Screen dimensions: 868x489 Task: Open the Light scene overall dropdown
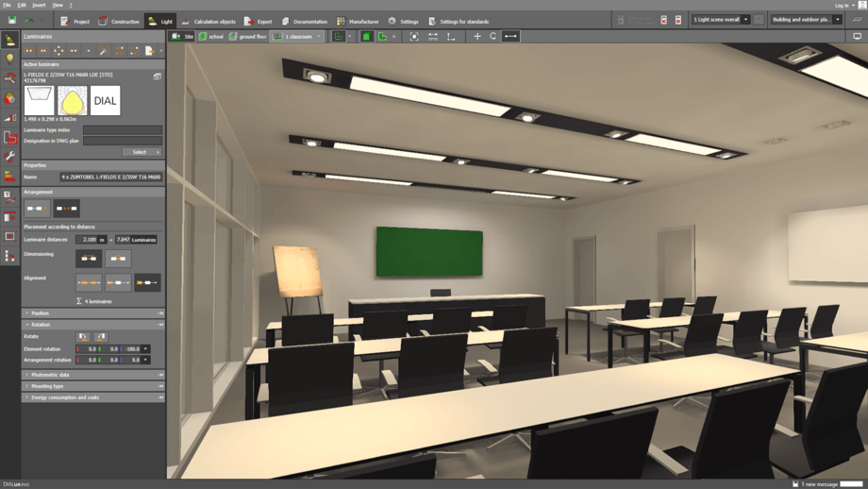pos(721,20)
